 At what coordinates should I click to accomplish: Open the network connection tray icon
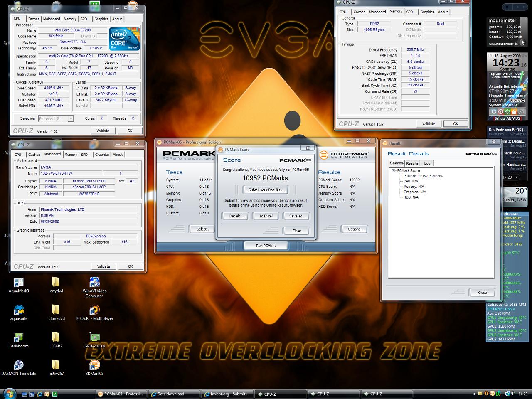(x=508, y=394)
